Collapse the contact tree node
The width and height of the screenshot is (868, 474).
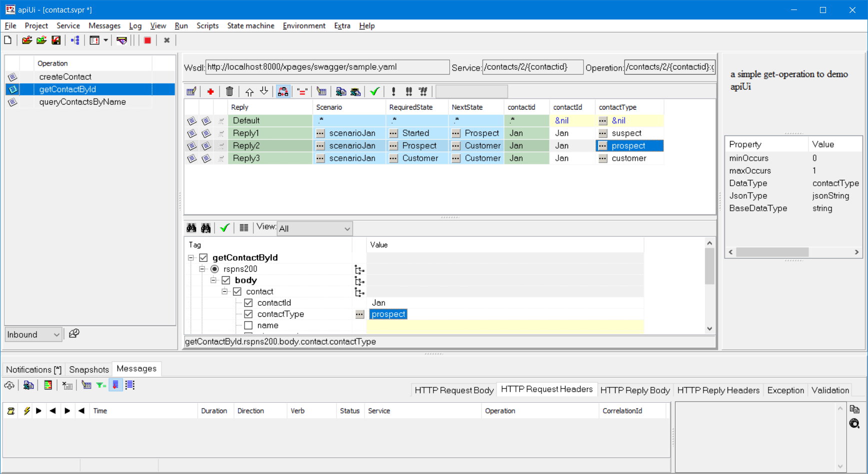tap(224, 292)
